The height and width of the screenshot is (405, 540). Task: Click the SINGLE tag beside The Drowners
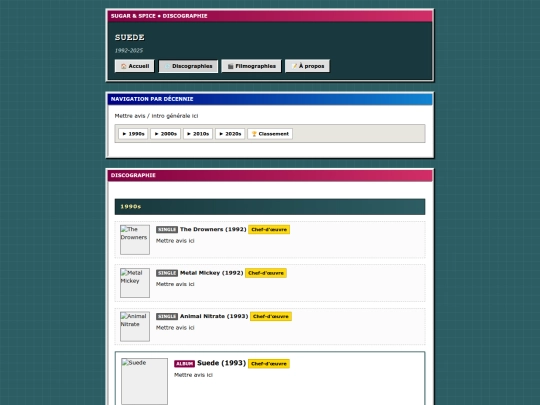coord(167,230)
